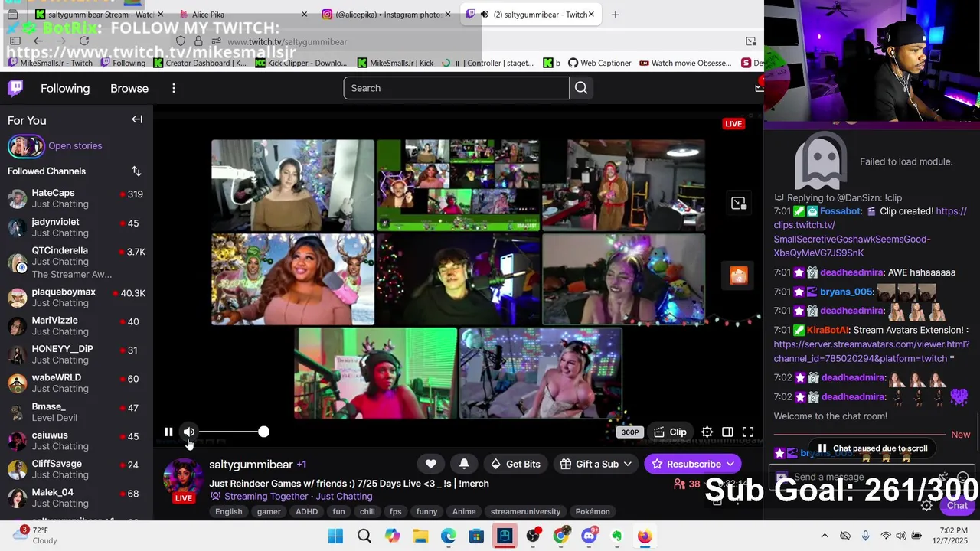The image size is (980, 551).
Task: Open Microsoft Store from taskbar
Action: pos(476,536)
